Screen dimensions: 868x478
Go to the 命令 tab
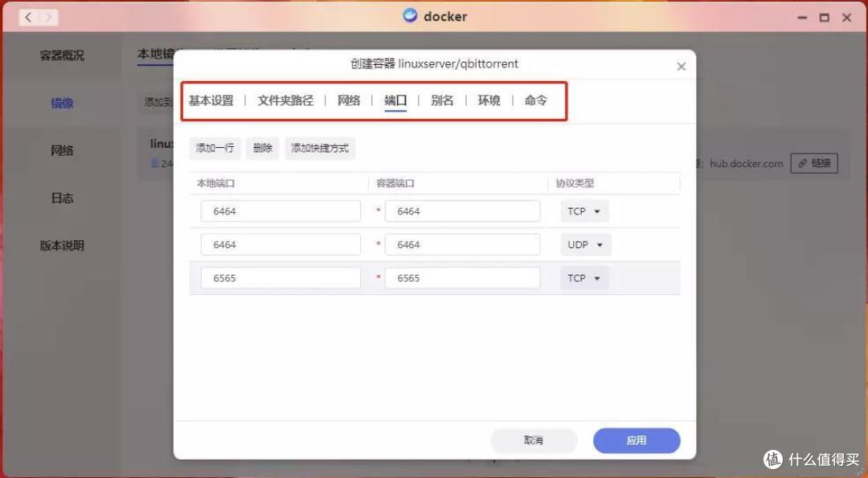click(535, 100)
